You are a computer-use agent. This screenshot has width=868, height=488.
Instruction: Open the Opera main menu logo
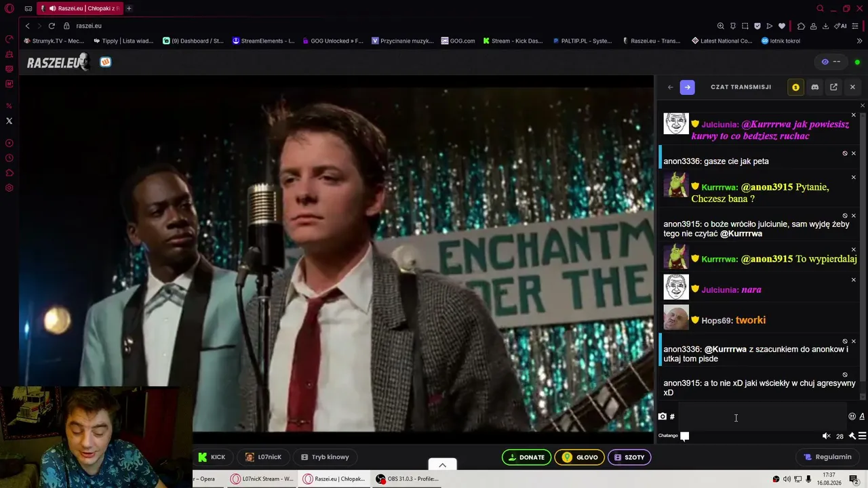9,8
